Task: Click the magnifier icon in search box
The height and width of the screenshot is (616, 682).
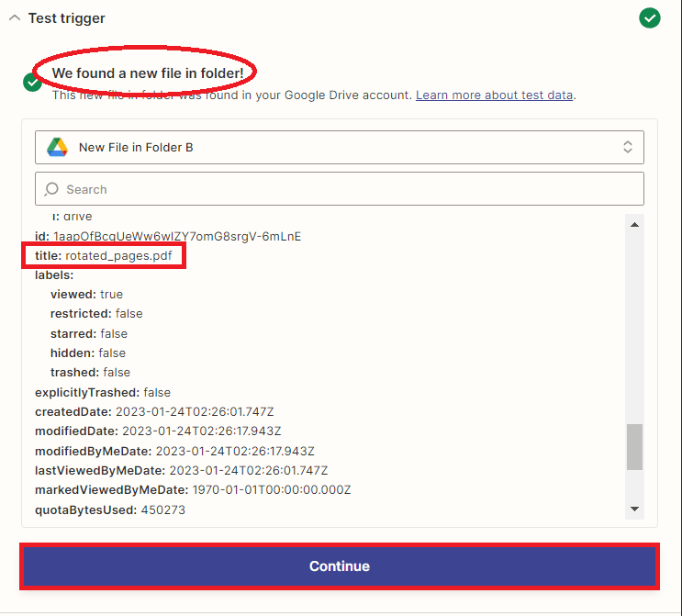Action: point(51,189)
